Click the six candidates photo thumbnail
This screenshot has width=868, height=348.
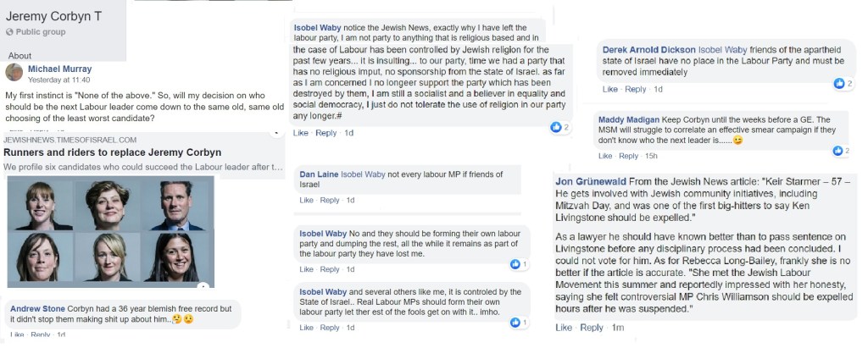tap(110, 231)
